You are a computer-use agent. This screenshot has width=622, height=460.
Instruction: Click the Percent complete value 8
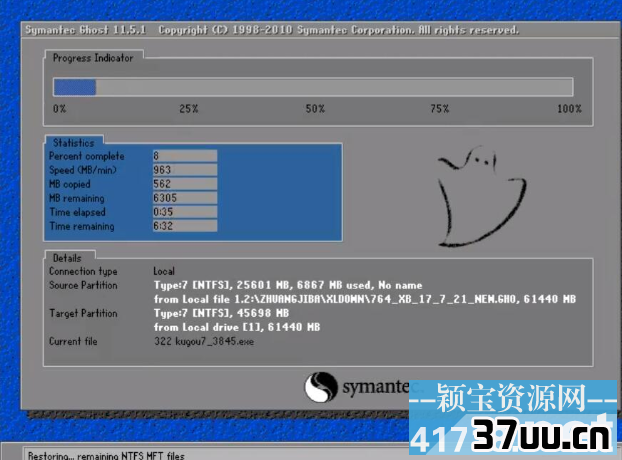(x=185, y=156)
